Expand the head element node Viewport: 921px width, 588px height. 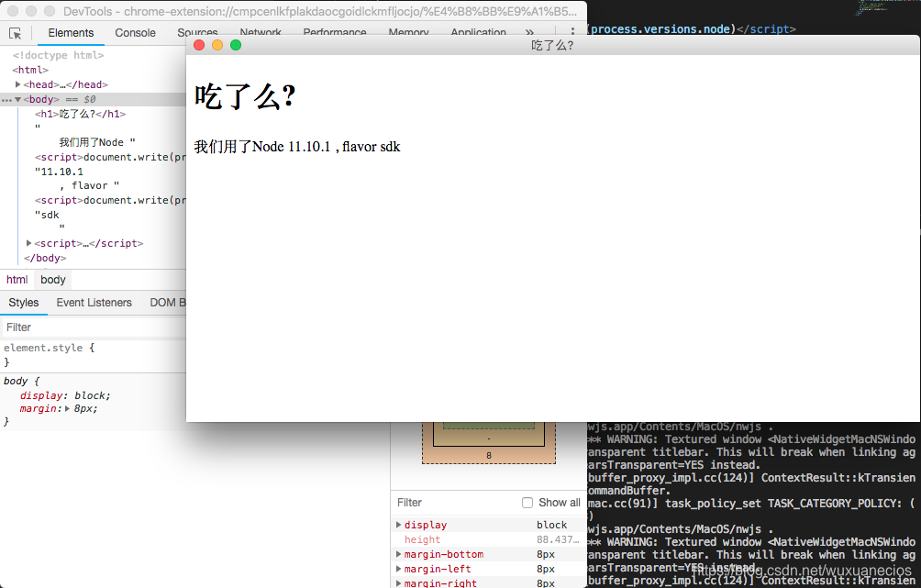(18, 84)
